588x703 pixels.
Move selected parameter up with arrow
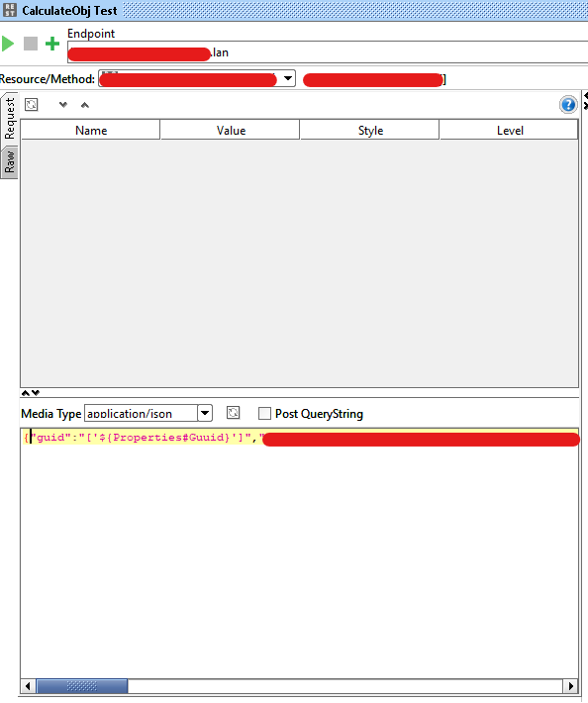85,105
